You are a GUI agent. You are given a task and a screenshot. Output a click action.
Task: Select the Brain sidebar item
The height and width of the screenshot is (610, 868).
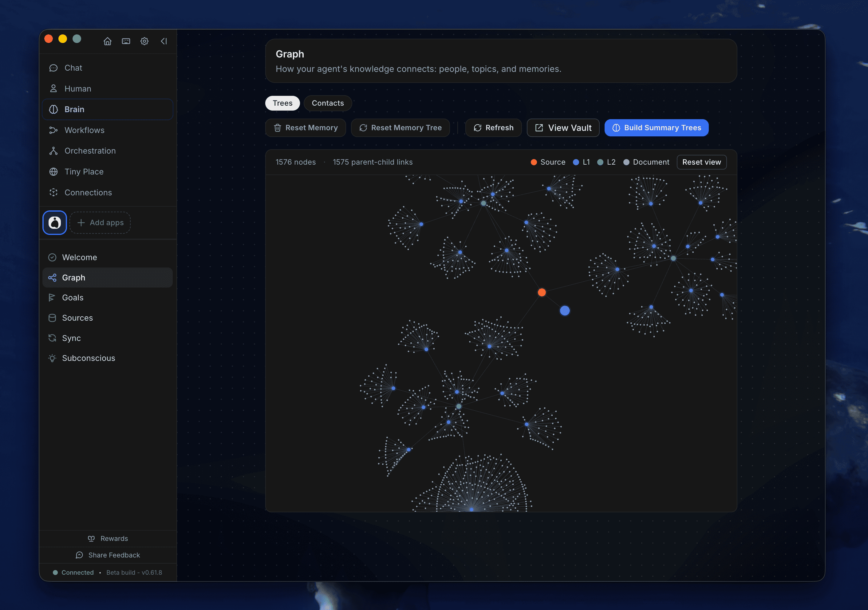point(108,110)
